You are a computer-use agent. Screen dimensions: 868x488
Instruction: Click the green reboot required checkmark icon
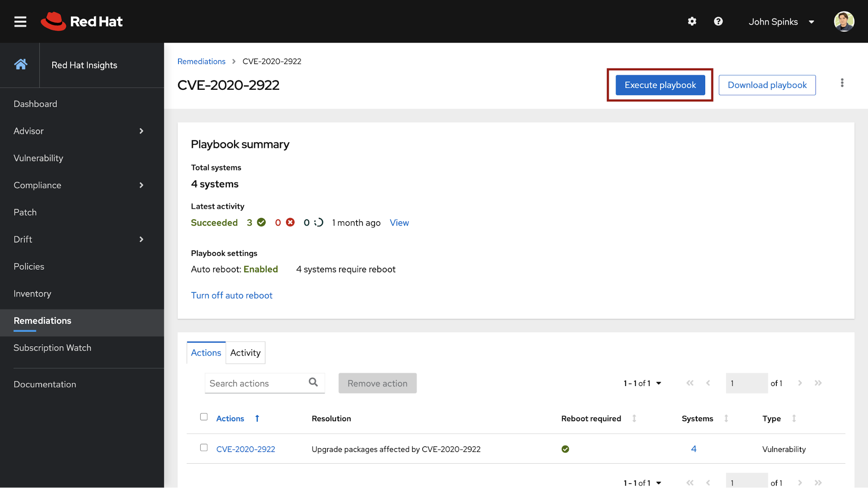564,449
